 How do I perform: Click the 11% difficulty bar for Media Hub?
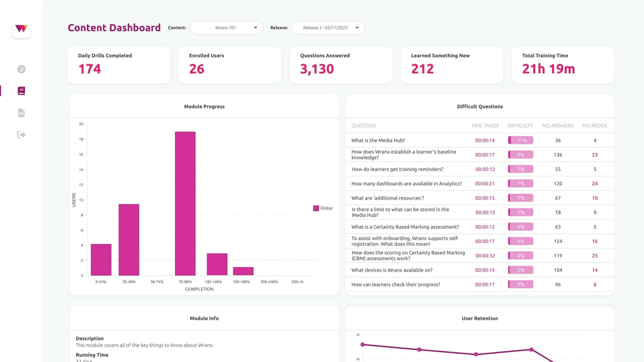520,140
